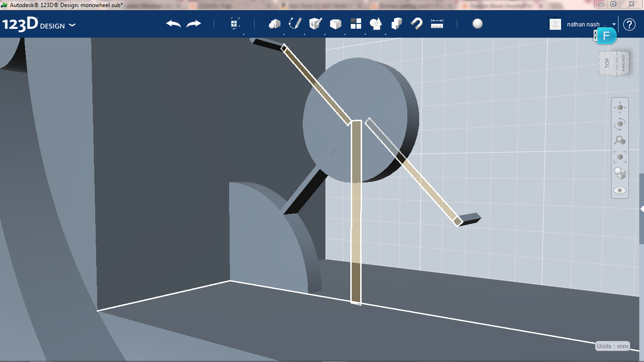Select the Measure ruler tool

click(437, 24)
